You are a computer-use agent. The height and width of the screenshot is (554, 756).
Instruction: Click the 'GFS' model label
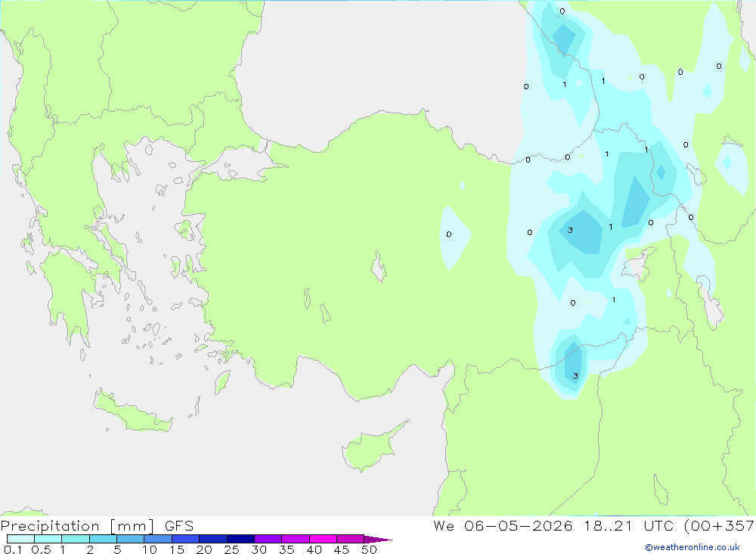[x=179, y=526]
